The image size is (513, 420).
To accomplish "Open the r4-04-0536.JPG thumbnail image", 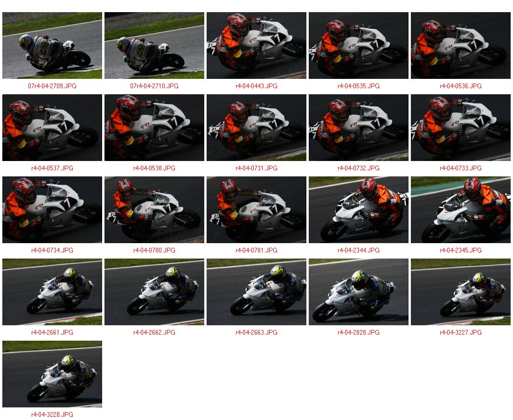I will click(460, 46).
